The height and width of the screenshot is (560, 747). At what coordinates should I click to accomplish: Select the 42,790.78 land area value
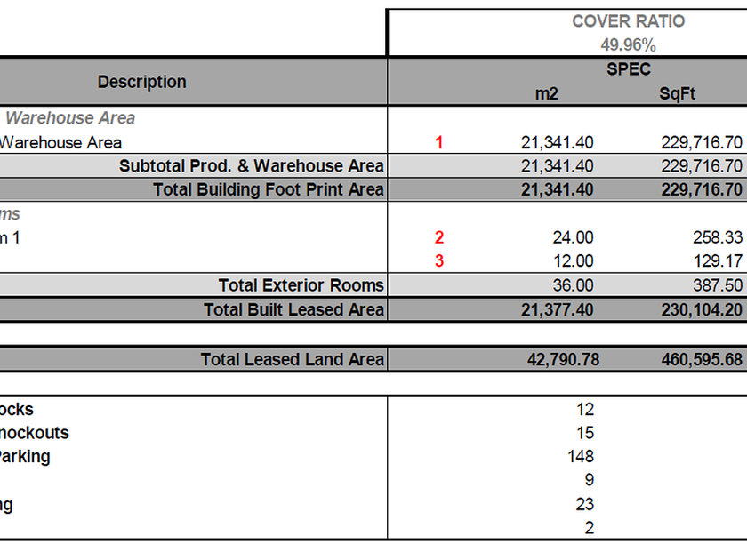(x=563, y=359)
